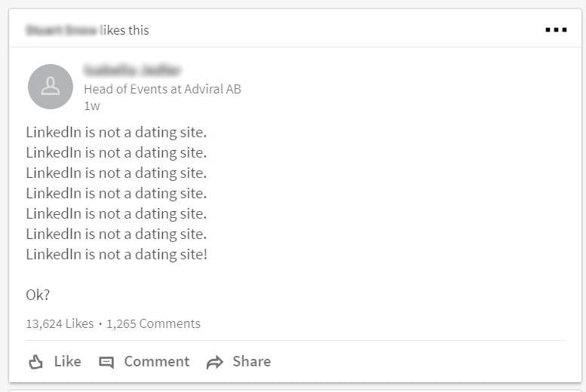View the 13,624 Likes list

pyautogui.click(x=60, y=323)
